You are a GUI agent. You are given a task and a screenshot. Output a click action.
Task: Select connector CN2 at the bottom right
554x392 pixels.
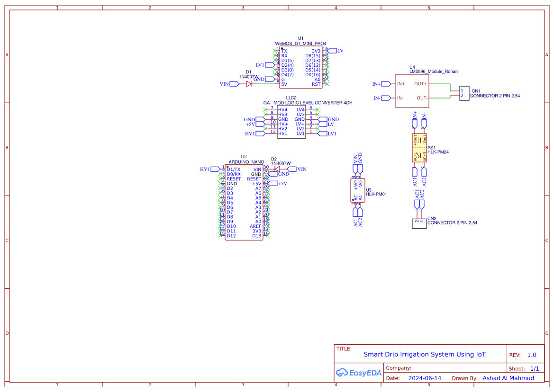coord(419,223)
